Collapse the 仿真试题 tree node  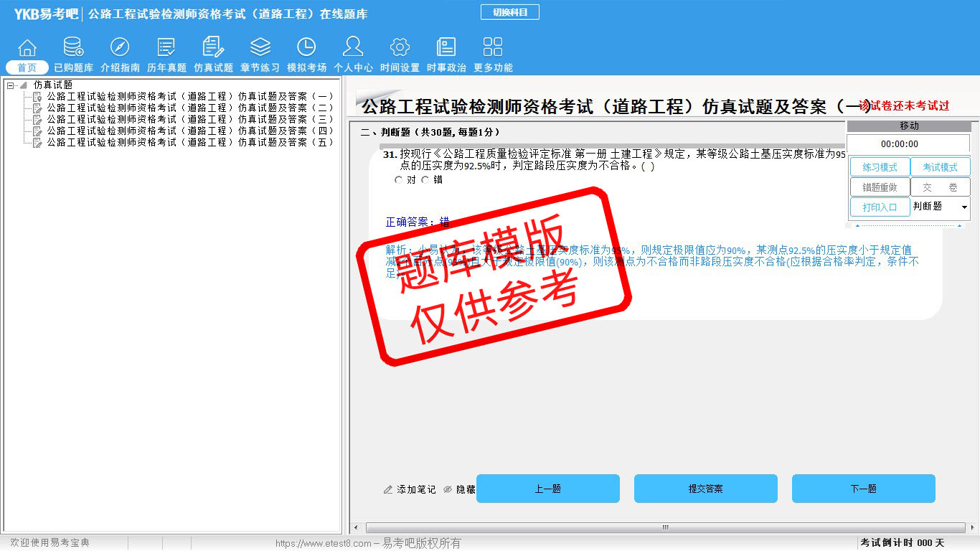point(11,85)
